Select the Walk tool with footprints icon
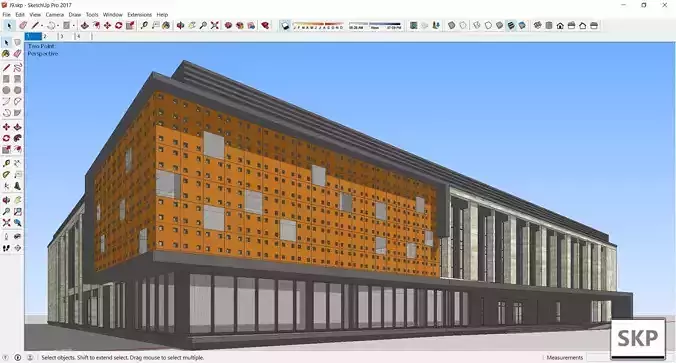 pyautogui.click(x=6, y=248)
